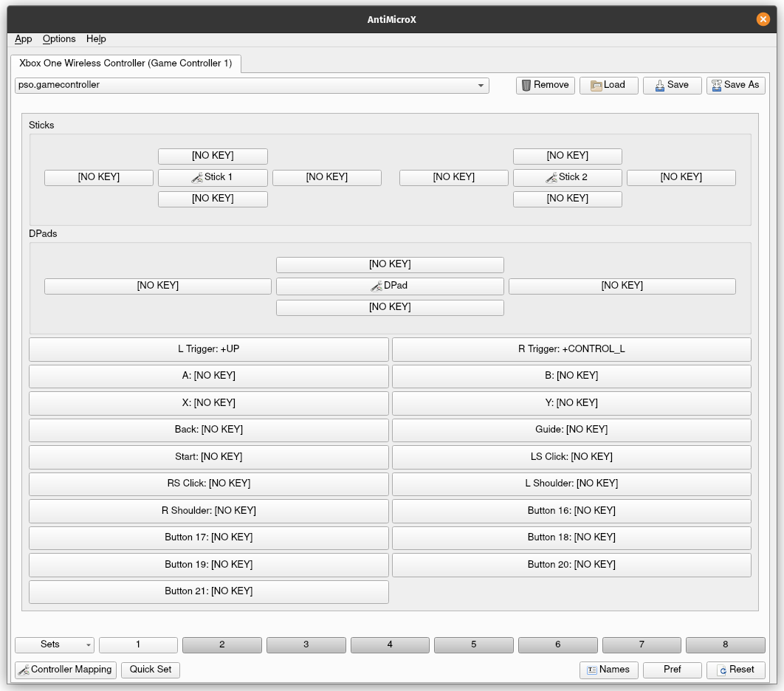Open the App menu
This screenshot has width=784, height=691.
point(23,39)
